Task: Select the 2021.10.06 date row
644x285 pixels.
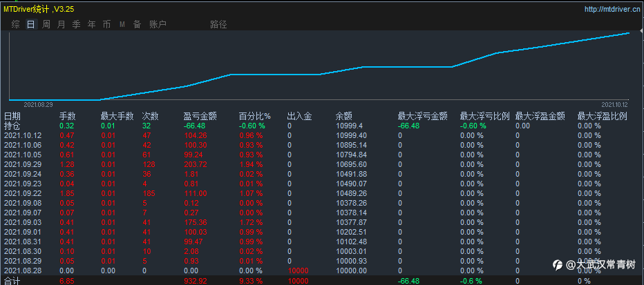Action: coord(322,145)
